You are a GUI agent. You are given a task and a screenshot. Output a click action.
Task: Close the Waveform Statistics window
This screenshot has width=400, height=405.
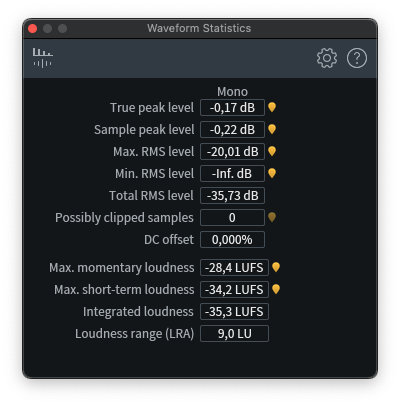pos(33,28)
